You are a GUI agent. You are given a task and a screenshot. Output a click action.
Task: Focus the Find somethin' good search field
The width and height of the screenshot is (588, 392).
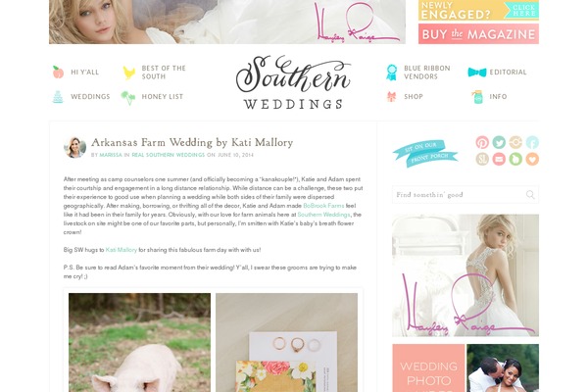(x=465, y=195)
